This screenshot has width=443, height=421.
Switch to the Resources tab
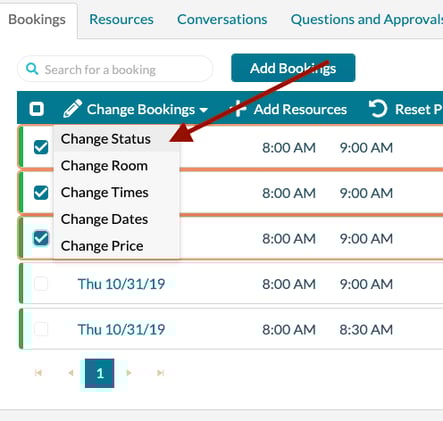pyautogui.click(x=121, y=19)
